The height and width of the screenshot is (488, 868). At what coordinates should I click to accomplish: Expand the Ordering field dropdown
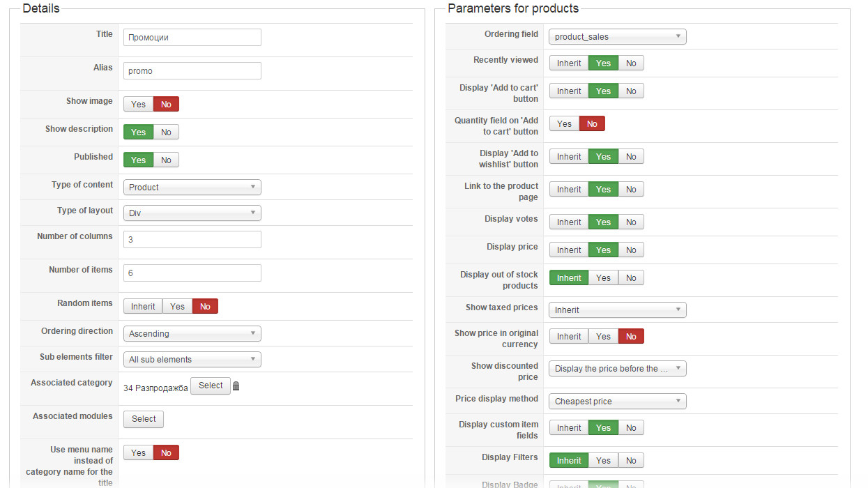pos(617,36)
